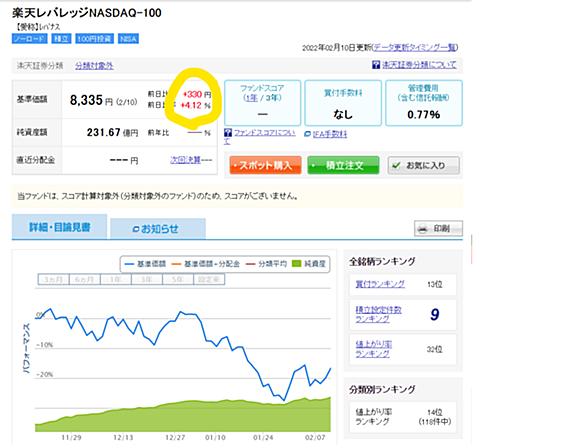Screen dimensions: 586x445
Task: Click the 次回決算 link
Action: (185, 160)
